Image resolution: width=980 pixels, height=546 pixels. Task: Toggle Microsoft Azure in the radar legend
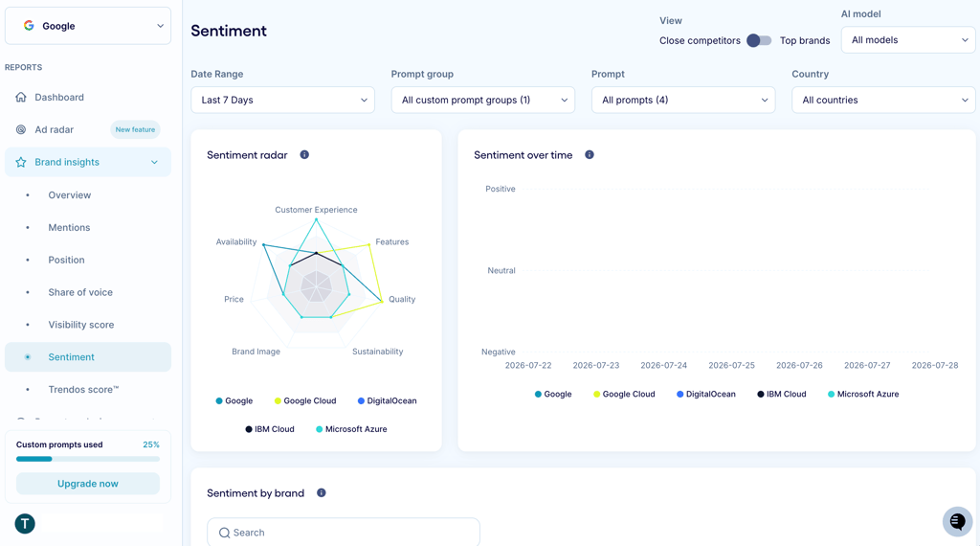coord(351,429)
